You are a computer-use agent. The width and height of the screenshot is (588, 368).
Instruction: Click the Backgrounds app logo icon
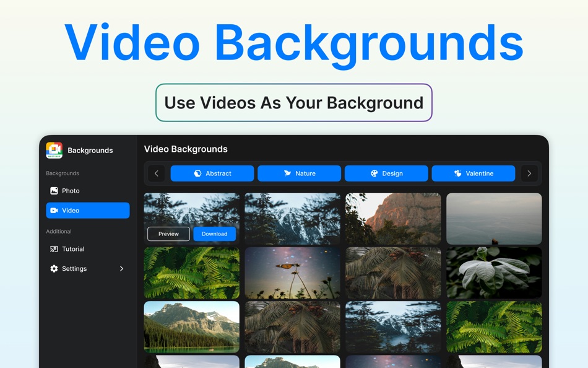pyautogui.click(x=54, y=150)
